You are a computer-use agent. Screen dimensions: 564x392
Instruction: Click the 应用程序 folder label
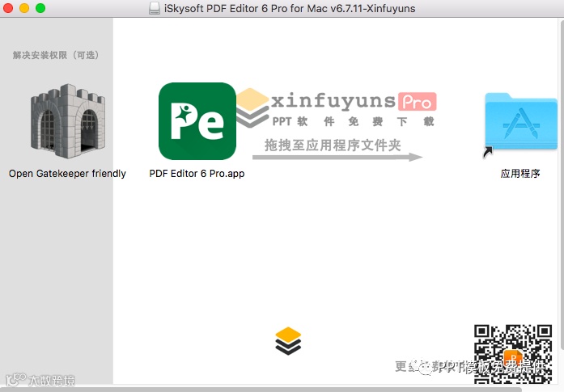click(x=520, y=174)
